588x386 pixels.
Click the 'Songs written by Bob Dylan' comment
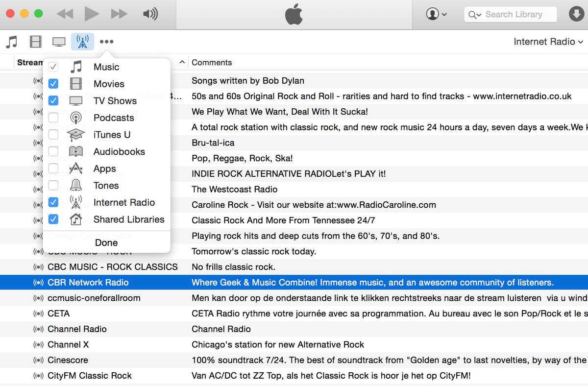(x=248, y=80)
